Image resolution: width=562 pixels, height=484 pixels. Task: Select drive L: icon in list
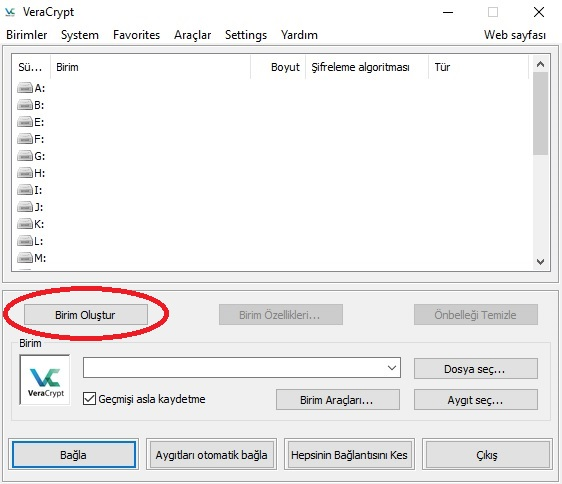click(25, 241)
